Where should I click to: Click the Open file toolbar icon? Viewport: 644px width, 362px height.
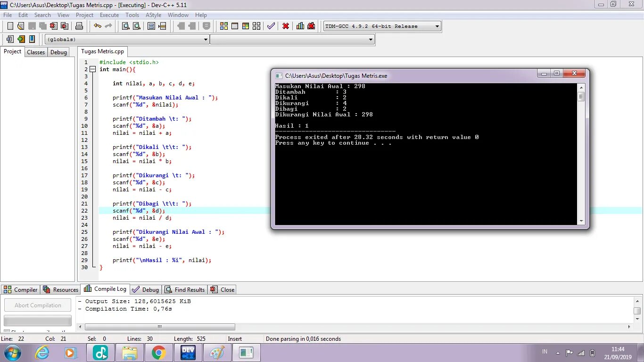[21, 26]
